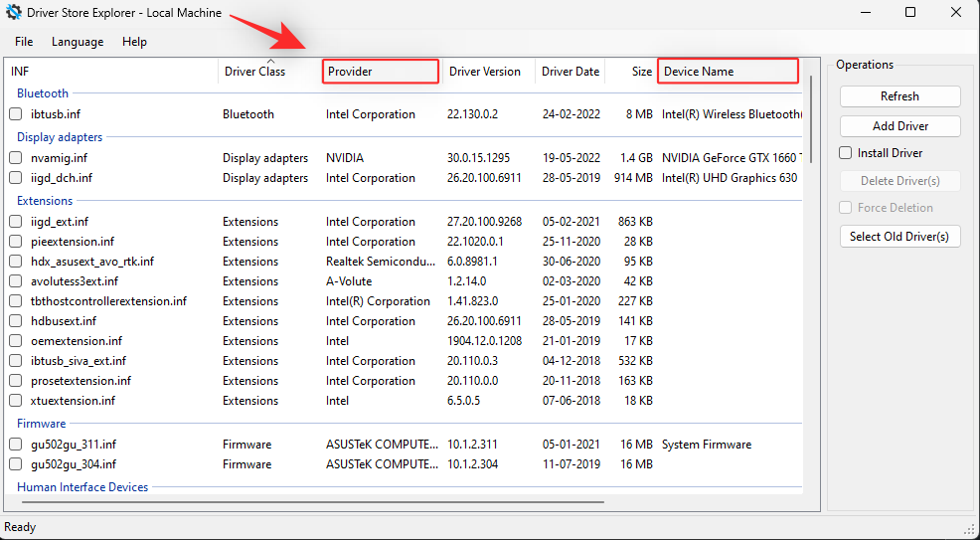Click the horizontal scrollbar of driver list
The height and width of the screenshot is (540, 980).
(312, 502)
